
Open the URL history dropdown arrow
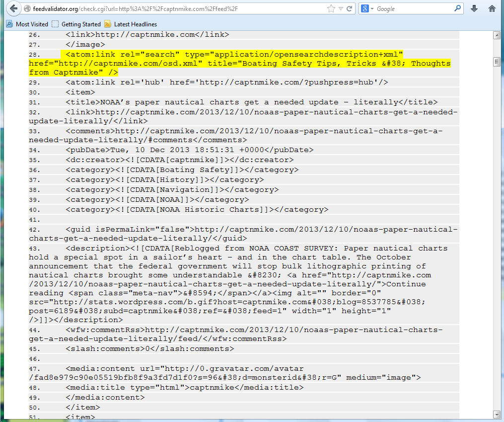click(x=341, y=9)
